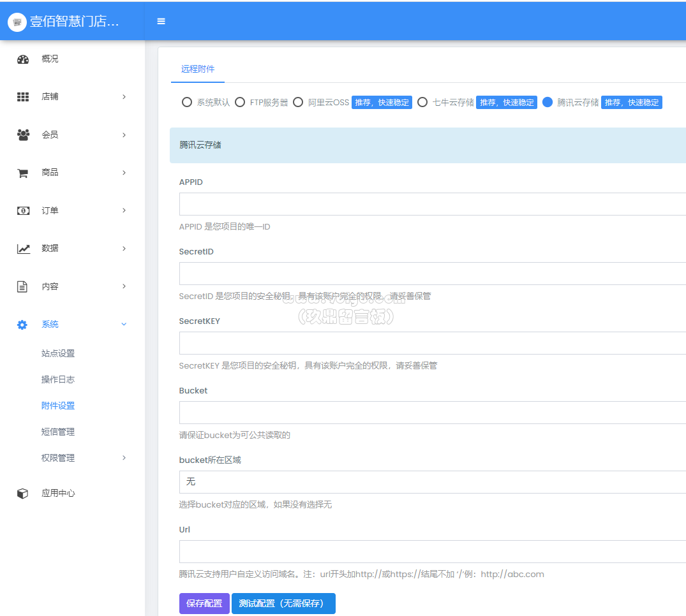Click the 店铺 grid icon

tap(23, 97)
